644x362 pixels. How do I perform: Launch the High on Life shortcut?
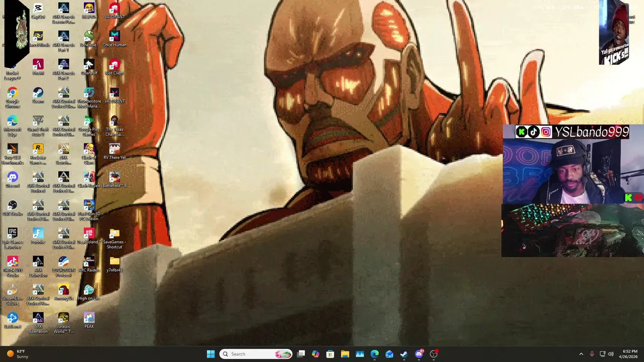(x=89, y=293)
